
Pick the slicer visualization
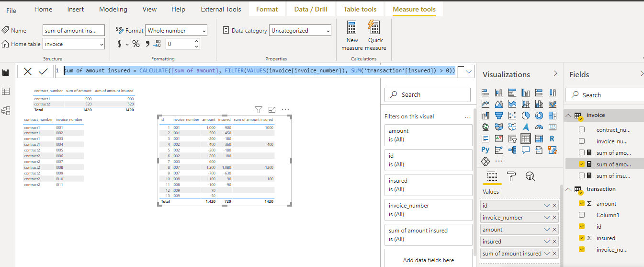click(x=512, y=139)
